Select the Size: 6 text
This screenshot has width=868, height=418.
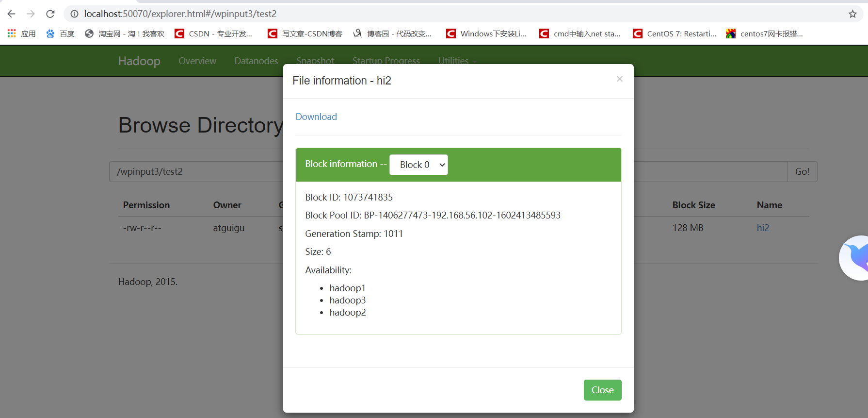pos(318,251)
